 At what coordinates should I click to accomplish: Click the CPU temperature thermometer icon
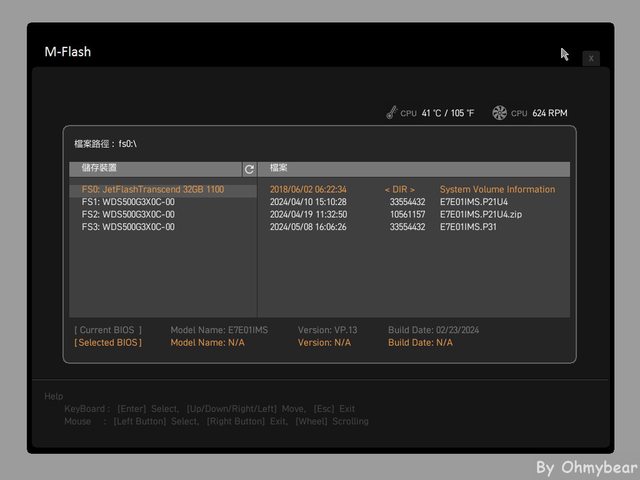391,113
